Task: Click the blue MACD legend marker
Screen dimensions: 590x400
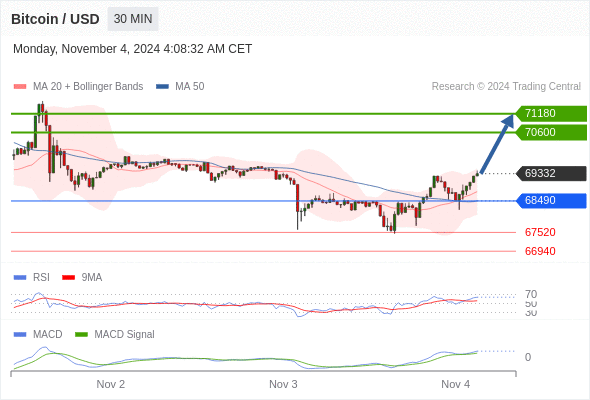Action: (20, 334)
